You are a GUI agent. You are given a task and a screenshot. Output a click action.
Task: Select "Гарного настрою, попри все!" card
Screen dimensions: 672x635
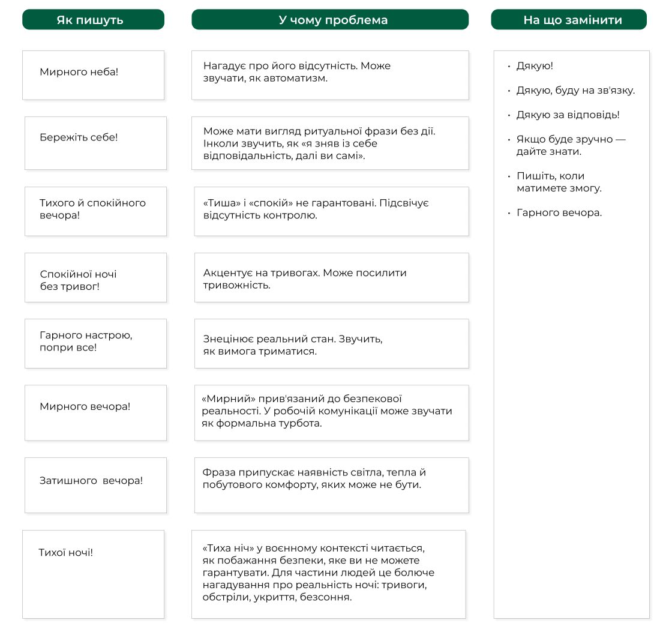click(x=95, y=343)
